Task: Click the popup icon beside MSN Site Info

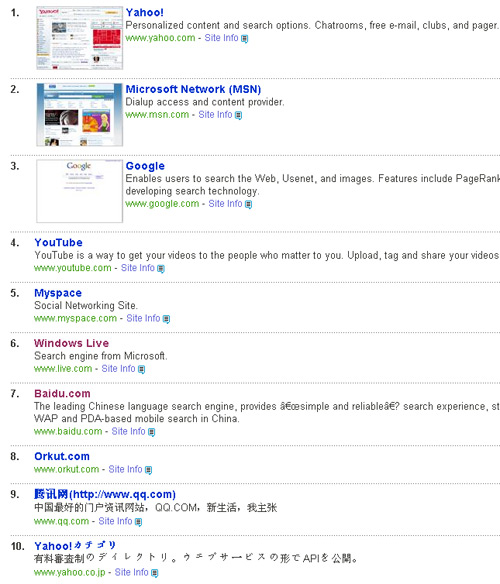Action: (x=238, y=115)
